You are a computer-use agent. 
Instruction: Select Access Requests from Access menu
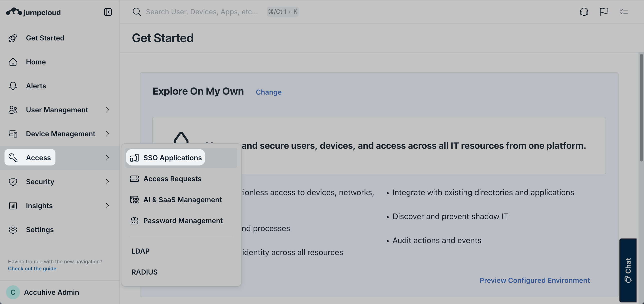(x=181, y=179)
